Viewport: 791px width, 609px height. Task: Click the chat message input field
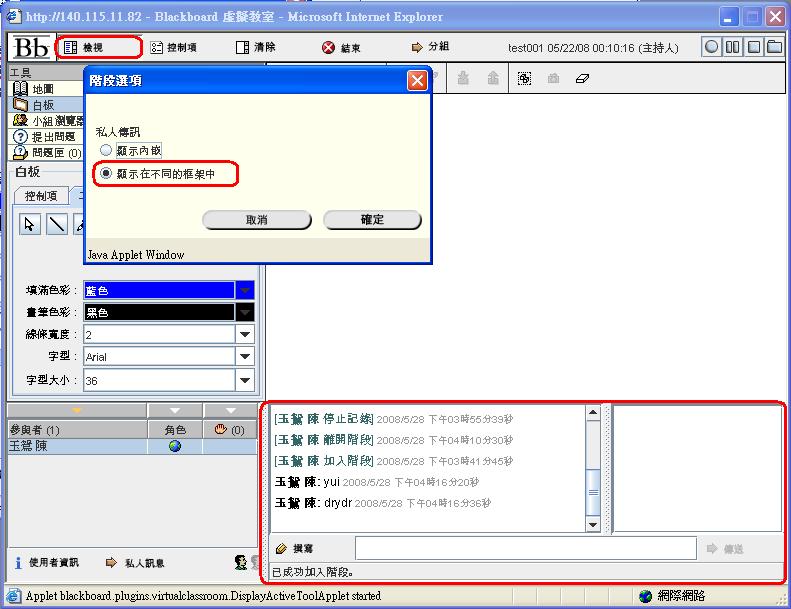(x=525, y=548)
